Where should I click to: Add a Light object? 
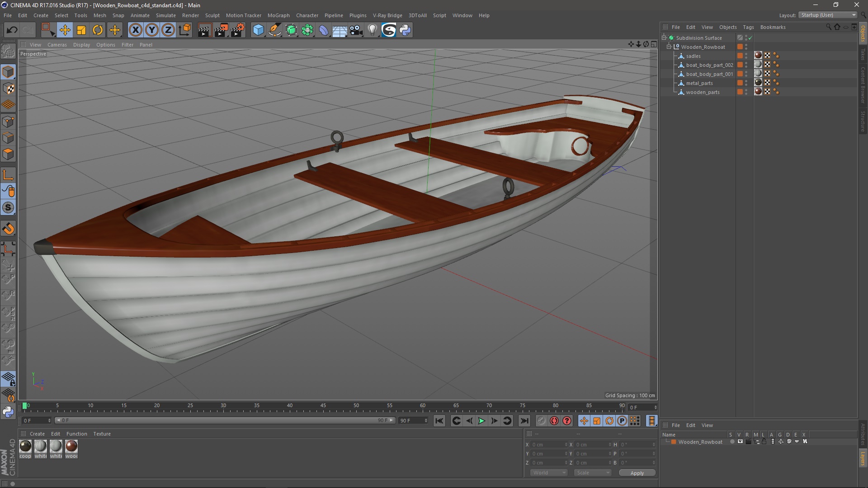tap(372, 30)
